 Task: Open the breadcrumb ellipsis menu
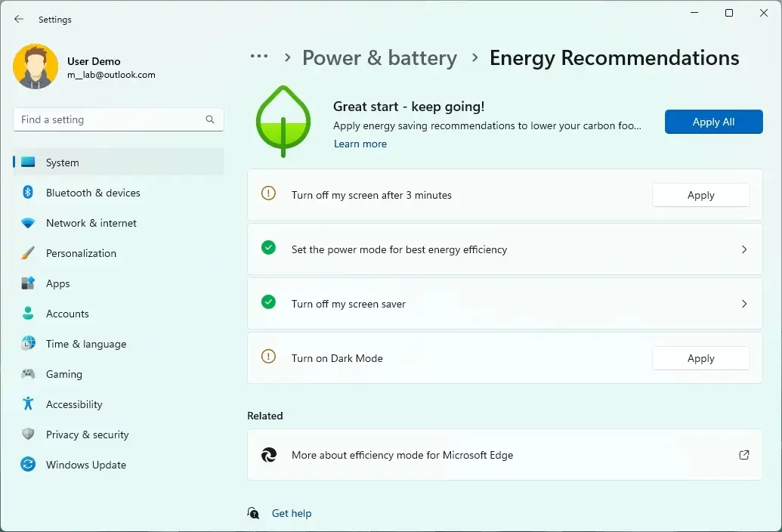259,56
